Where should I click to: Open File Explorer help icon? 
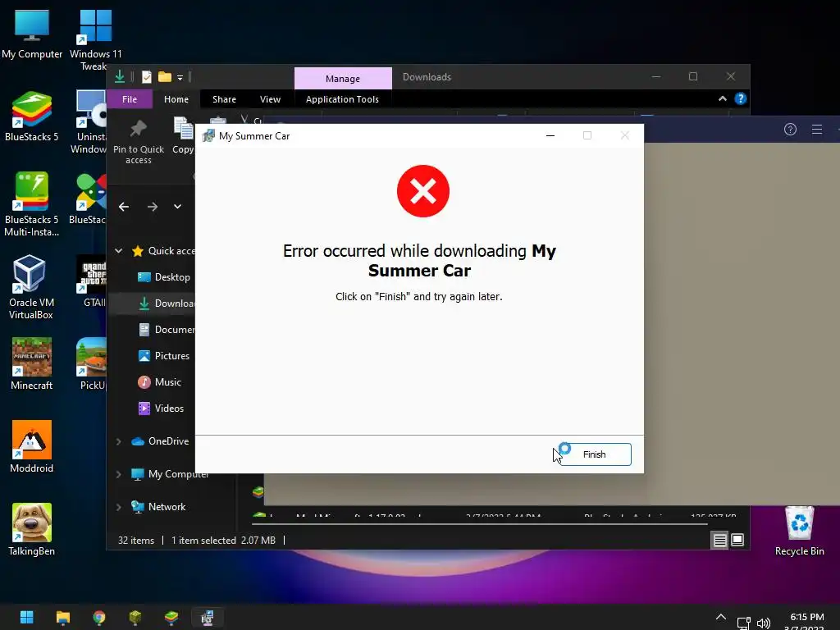[741, 98]
